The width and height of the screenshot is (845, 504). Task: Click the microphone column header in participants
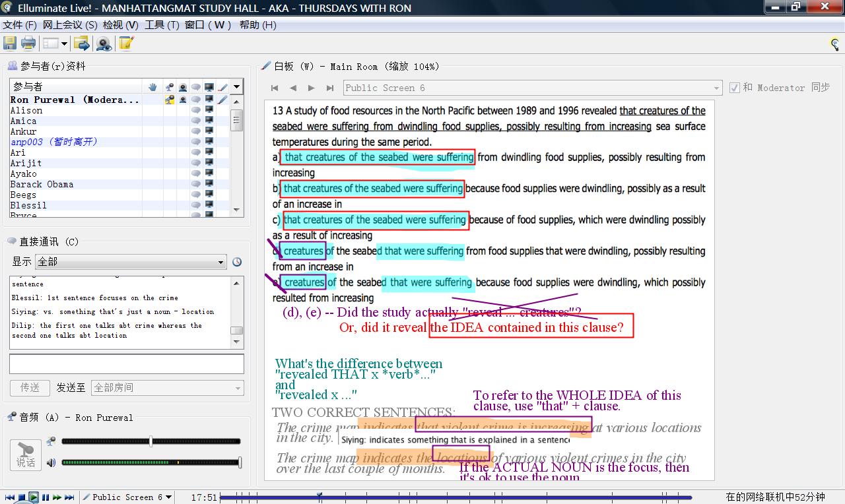(170, 87)
